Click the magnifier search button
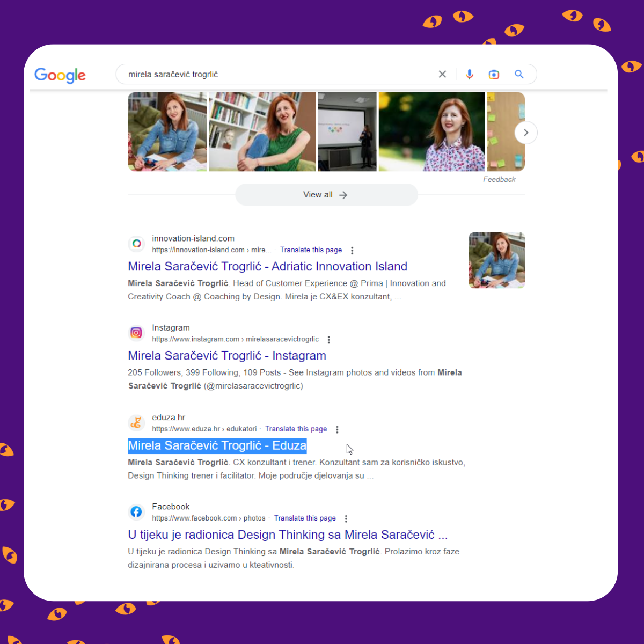The image size is (644, 644). 519,74
